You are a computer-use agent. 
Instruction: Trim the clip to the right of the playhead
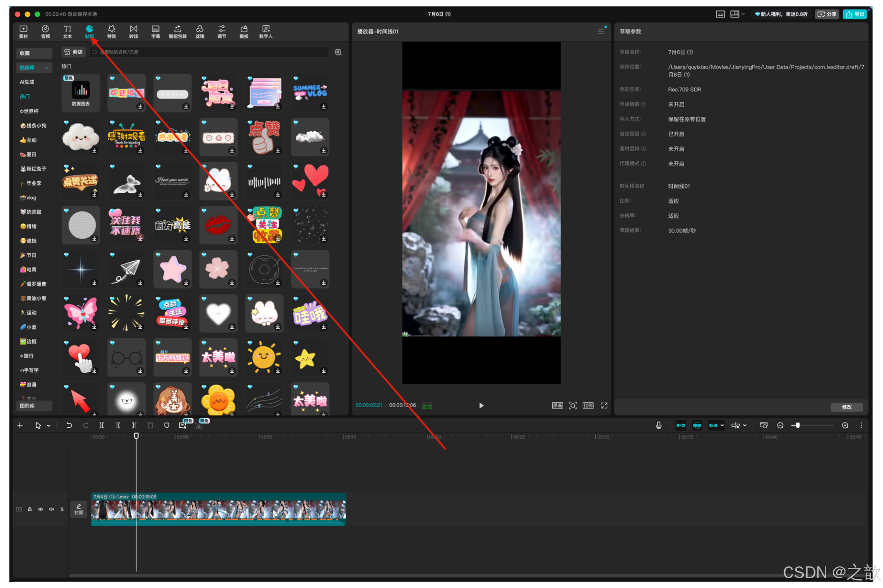[x=134, y=425]
